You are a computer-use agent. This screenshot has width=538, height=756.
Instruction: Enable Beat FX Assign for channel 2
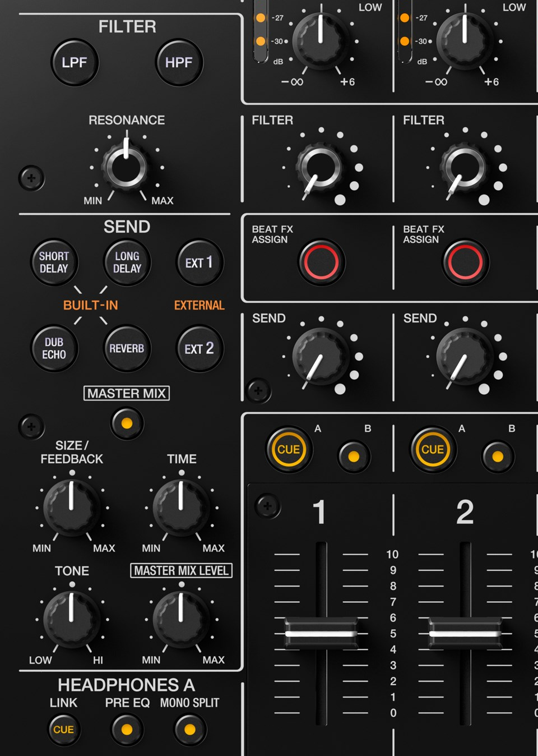tap(465, 262)
